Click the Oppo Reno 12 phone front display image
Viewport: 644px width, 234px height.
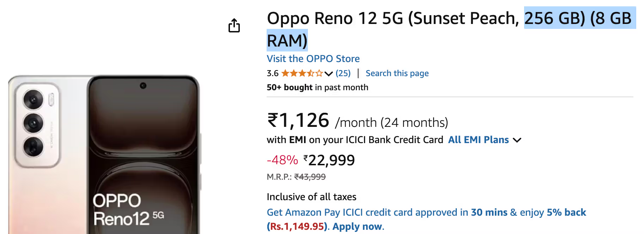tap(143, 155)
